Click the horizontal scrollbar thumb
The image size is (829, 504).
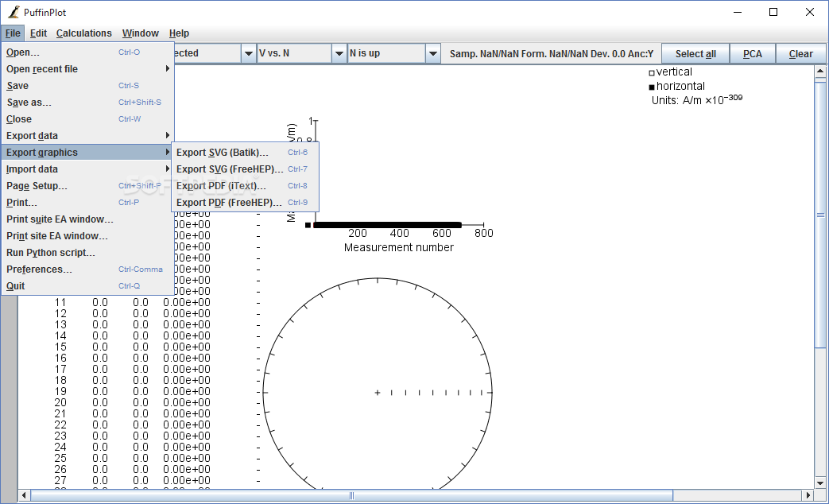point(351,495)
